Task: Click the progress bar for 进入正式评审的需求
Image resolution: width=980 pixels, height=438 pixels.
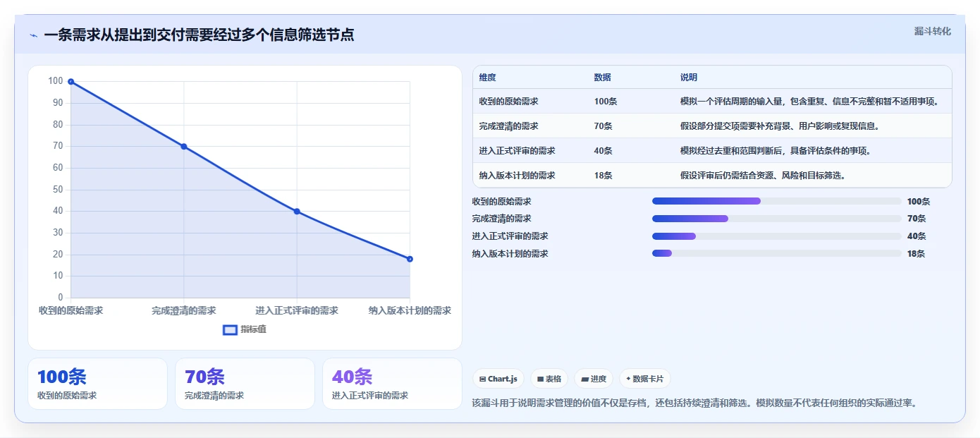Action: tap(777, 236)
